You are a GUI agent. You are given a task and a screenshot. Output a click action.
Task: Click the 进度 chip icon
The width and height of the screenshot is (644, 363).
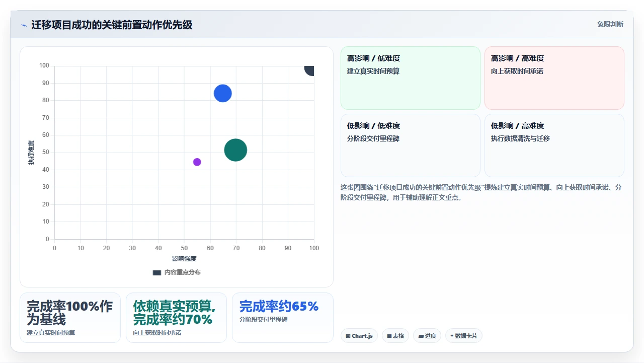click(421, 336)
